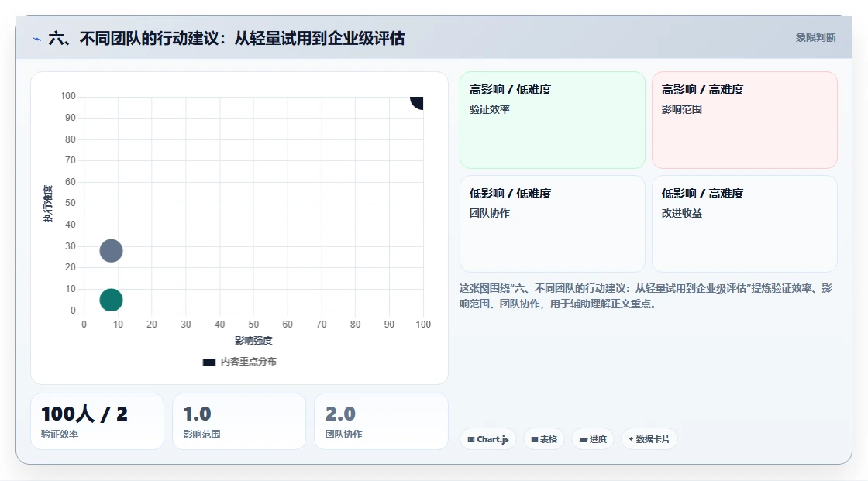The image size is (868, 481).
Task: Open the 2.0 团队协作 stat card
Action: [381, 421]
